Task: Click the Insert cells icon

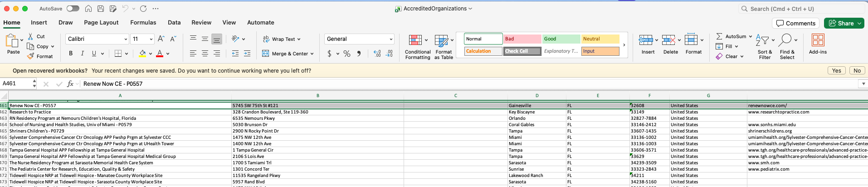Action: [646, 40]
